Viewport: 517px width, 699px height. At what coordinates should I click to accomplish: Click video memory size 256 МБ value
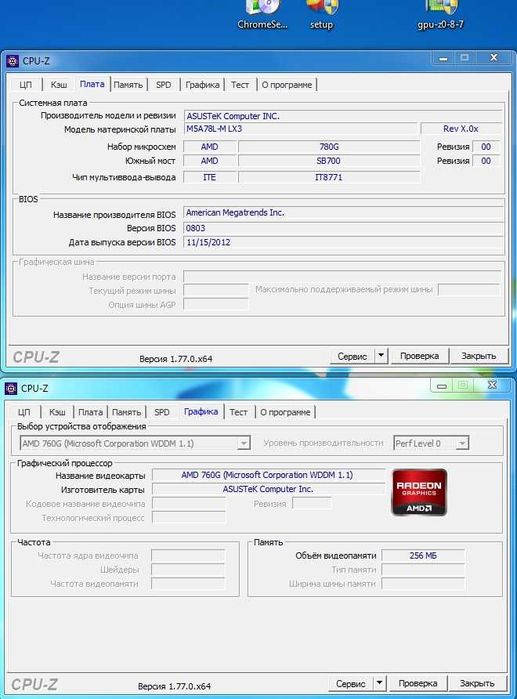(x=423, y=555)
